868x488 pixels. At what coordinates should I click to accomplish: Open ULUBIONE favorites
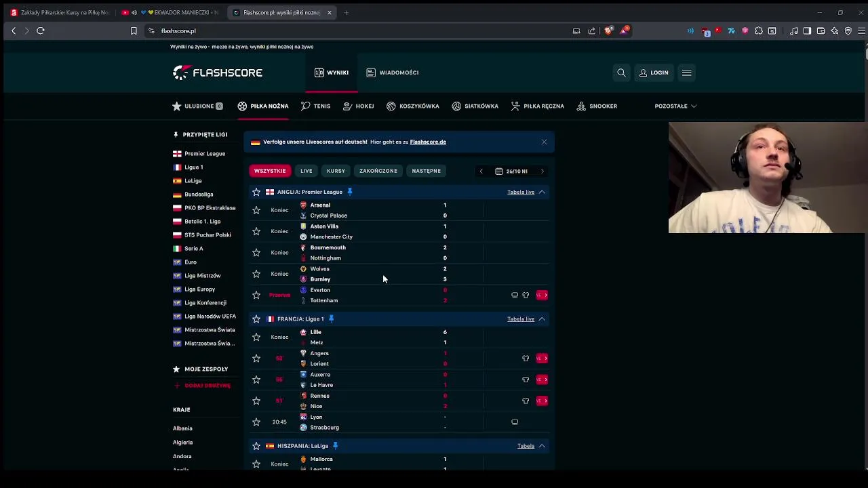[x=197, y=106]
